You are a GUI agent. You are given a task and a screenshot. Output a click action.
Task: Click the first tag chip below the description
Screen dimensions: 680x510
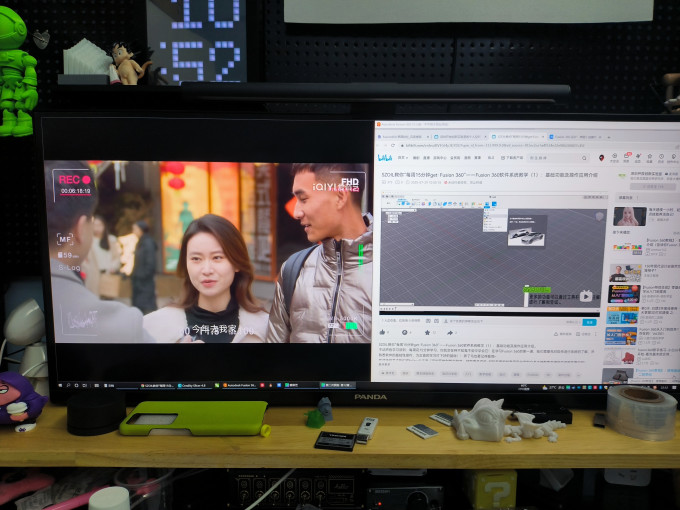coord(387,373)
